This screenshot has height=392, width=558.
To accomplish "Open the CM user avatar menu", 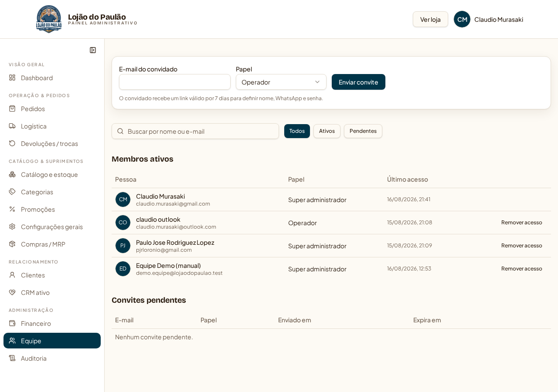I will click(462, 19).
